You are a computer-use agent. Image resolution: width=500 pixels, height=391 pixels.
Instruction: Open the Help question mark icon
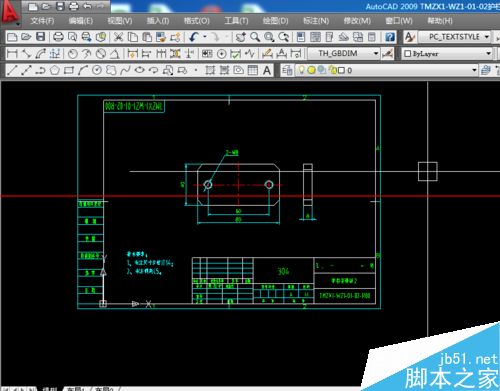pos(390,37)
